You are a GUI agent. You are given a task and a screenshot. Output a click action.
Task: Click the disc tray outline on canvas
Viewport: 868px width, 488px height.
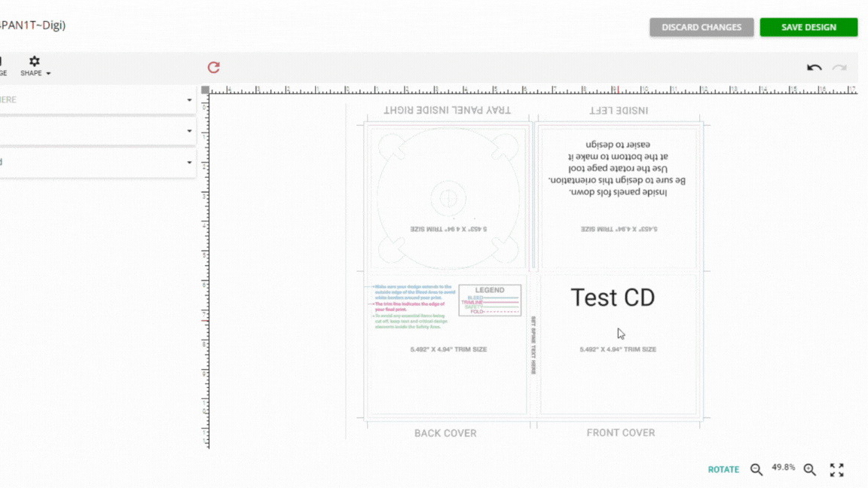(x=448, y=199)
